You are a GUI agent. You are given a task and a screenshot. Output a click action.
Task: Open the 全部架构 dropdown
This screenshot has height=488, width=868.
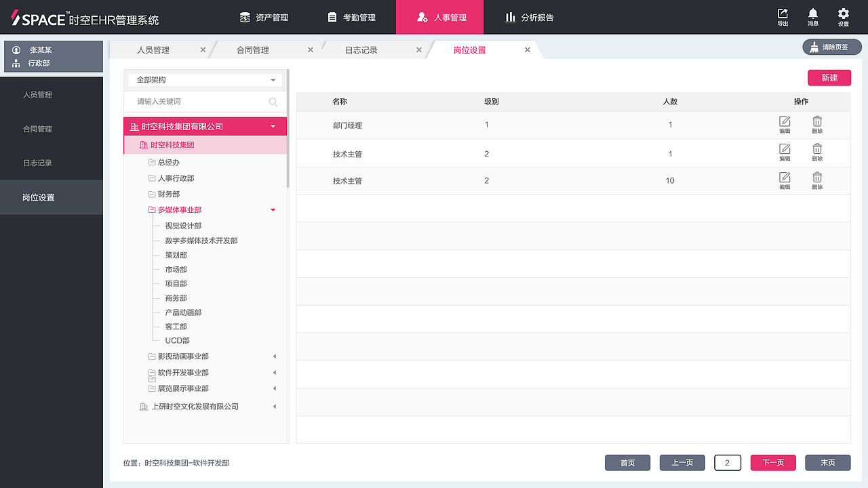203,79
